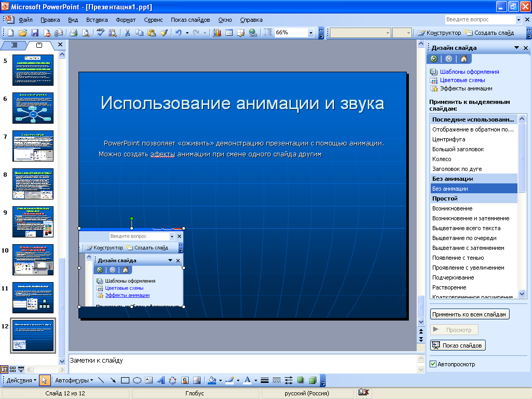Apply font color letter A swatch

[x=247, y=380]
